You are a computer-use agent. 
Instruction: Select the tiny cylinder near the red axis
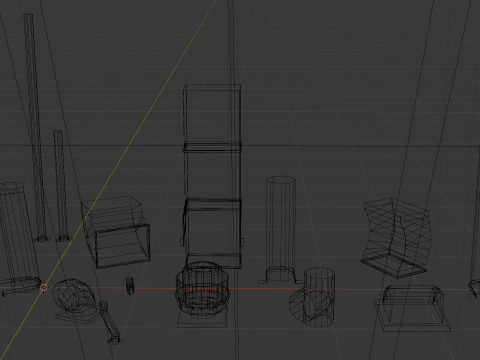coord(130,285)
